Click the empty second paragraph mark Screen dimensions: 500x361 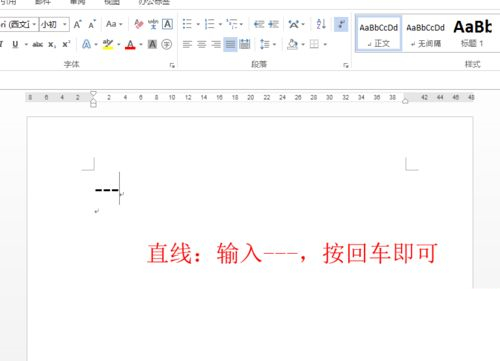[96, 211]
